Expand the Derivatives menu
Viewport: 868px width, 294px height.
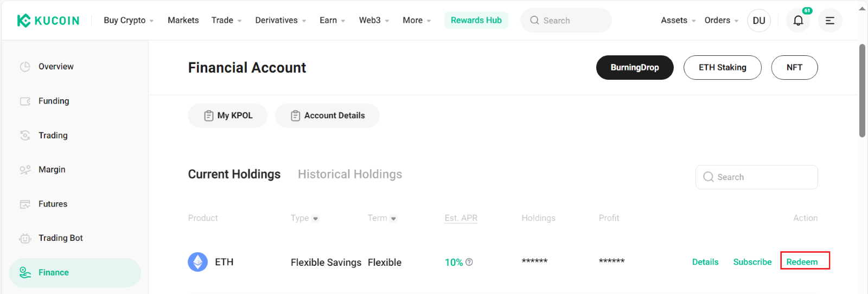[280, 20]
